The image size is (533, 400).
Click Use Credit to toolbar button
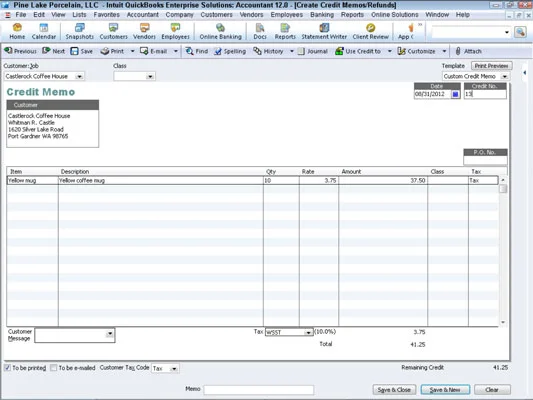tap(358, 51)
